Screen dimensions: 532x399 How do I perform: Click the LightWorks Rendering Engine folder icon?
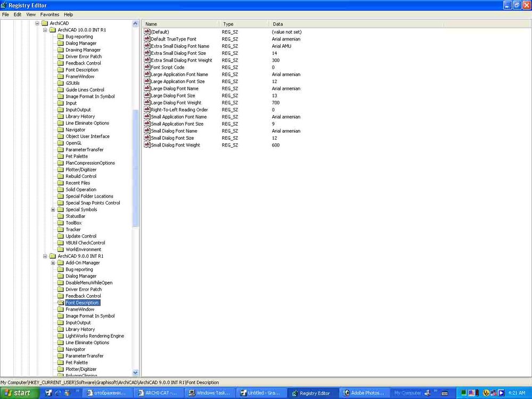[x=60, y=336]
